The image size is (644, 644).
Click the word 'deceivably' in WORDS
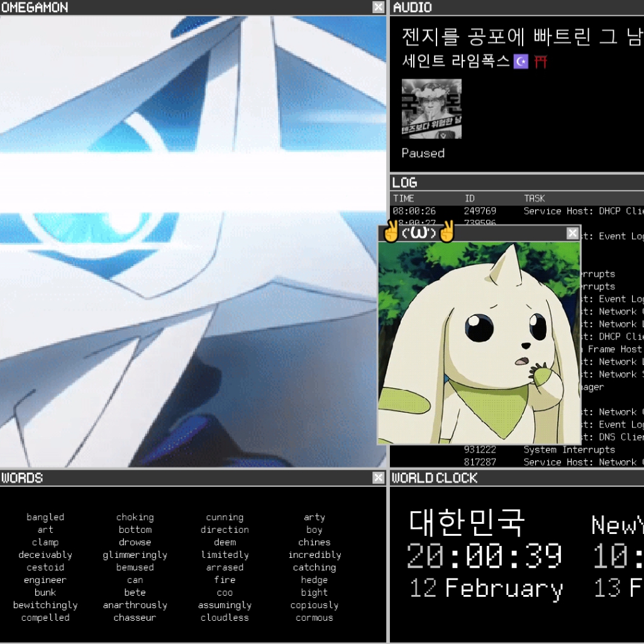45,555
